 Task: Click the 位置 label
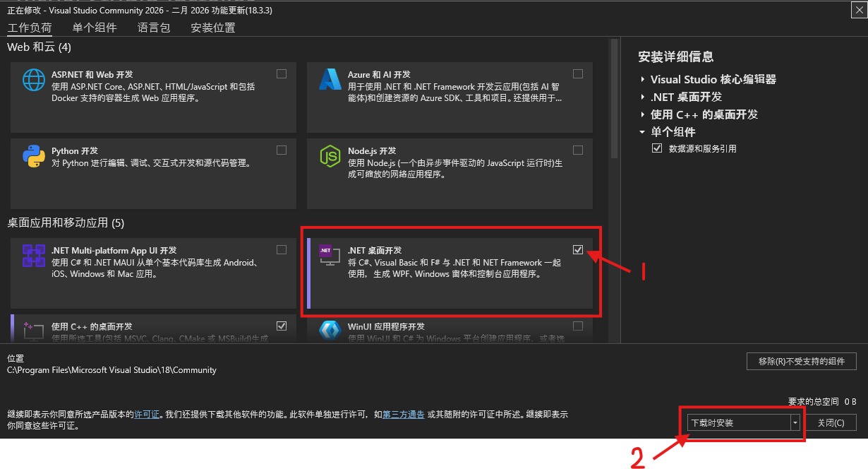[x=16, y=359]
